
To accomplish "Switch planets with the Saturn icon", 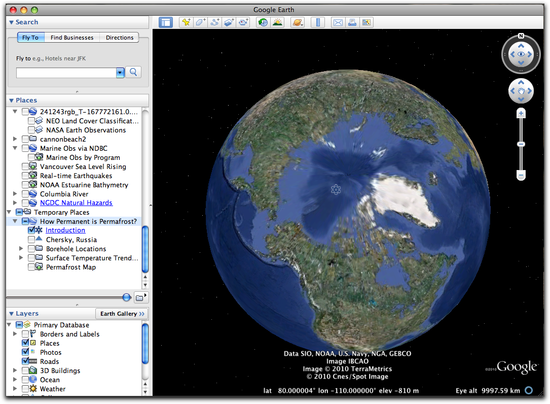I will pos(297,23).
